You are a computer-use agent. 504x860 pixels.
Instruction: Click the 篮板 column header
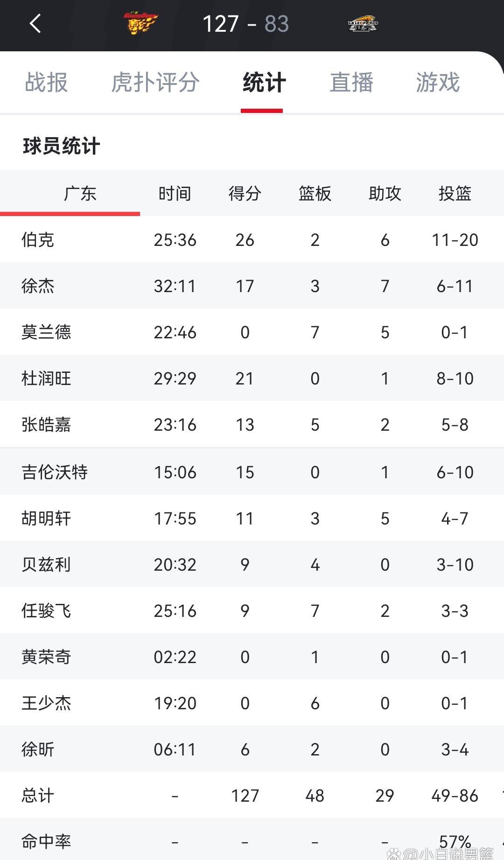pyautogui.click(x=315, y=194)
